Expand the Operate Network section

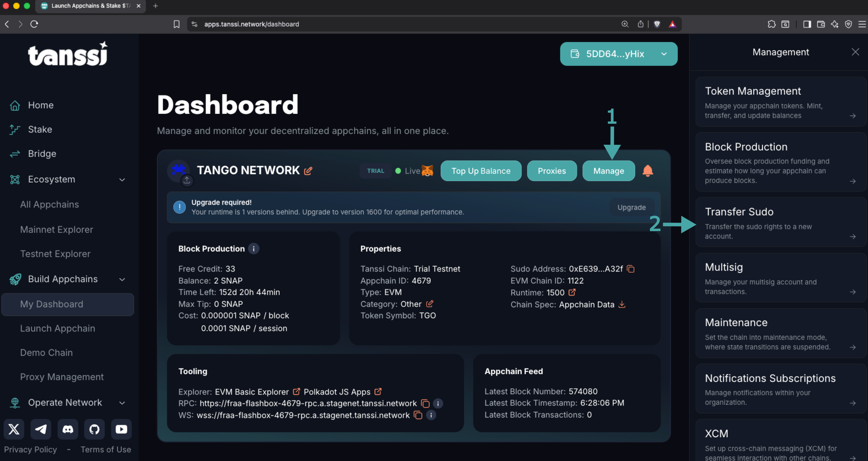click(x=122, y=403)
